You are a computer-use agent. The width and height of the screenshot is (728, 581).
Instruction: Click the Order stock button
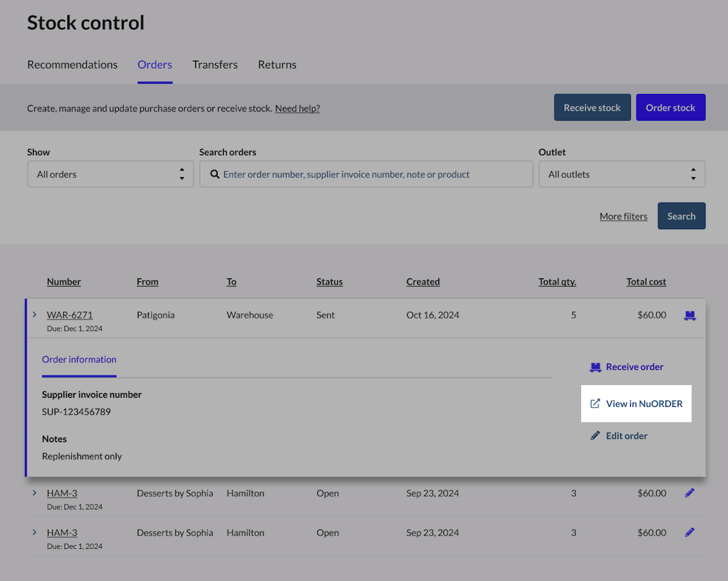[670, 107]
